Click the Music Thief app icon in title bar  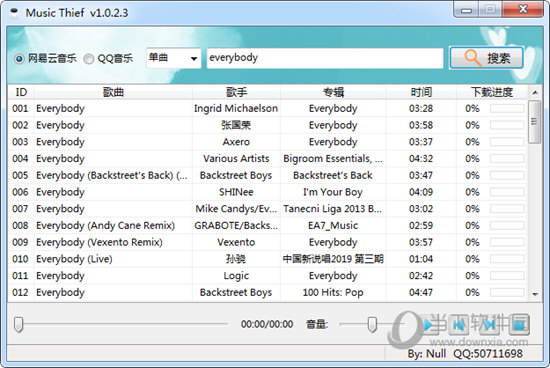(14, 13)
